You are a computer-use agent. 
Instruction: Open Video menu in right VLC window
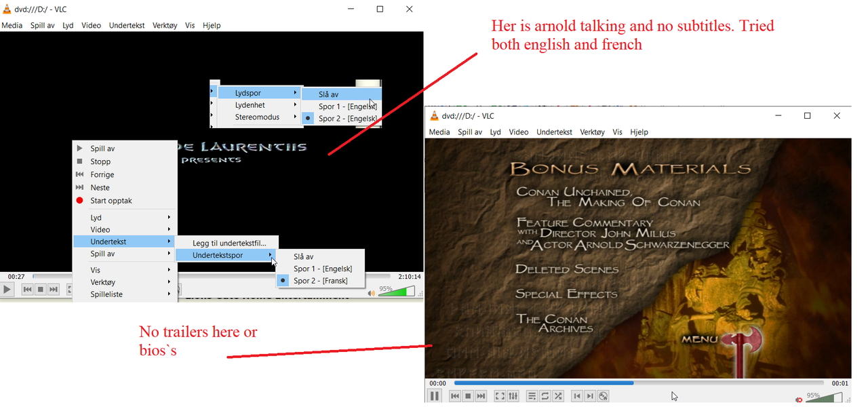[x=519, y=132]
